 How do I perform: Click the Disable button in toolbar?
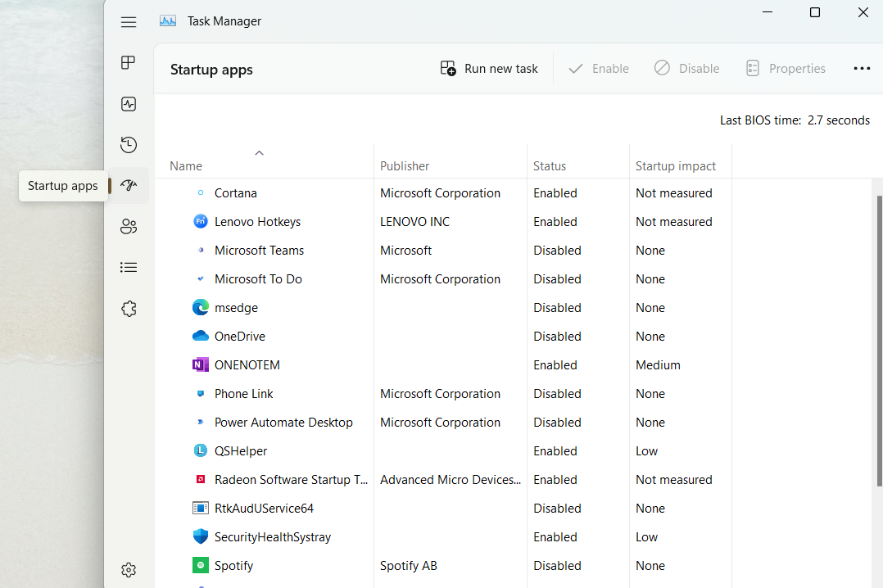[x=686, y=69]
